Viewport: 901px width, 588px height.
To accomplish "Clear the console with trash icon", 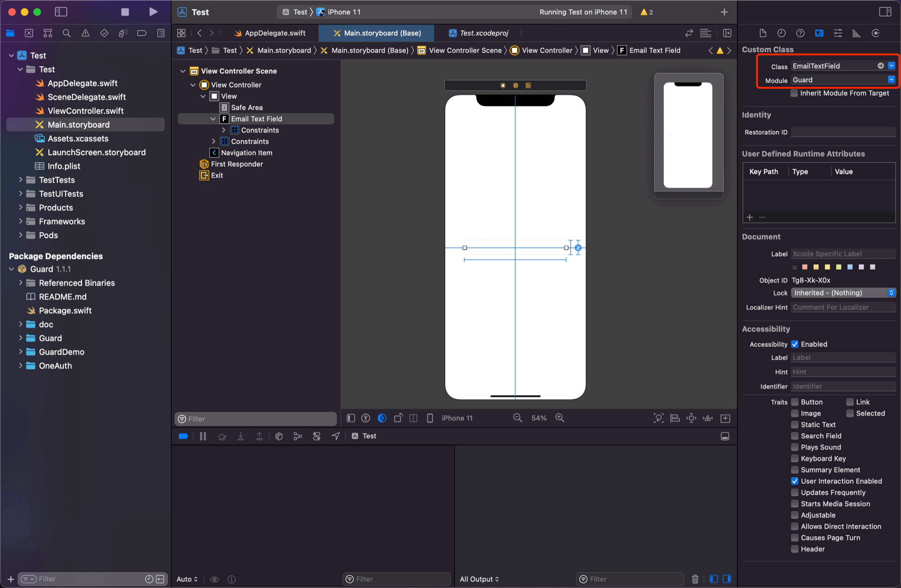I will [695, 579].
